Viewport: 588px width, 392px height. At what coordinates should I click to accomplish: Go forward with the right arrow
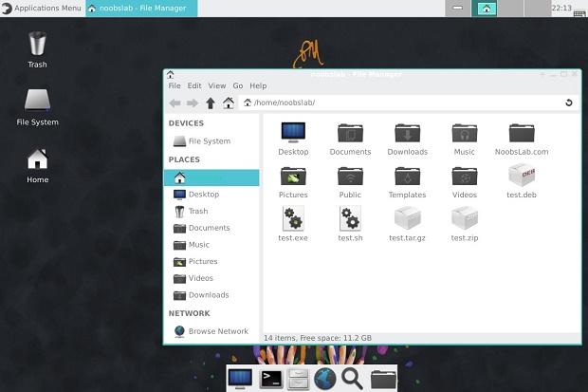point(193,103)
